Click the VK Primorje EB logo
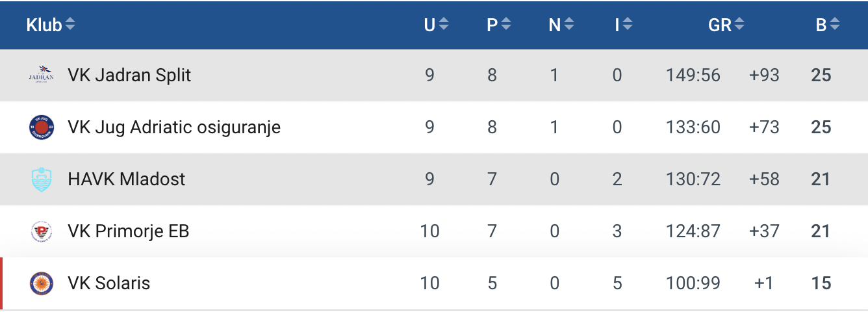Viewport: 868px width, 312px height. click(42, 231)
